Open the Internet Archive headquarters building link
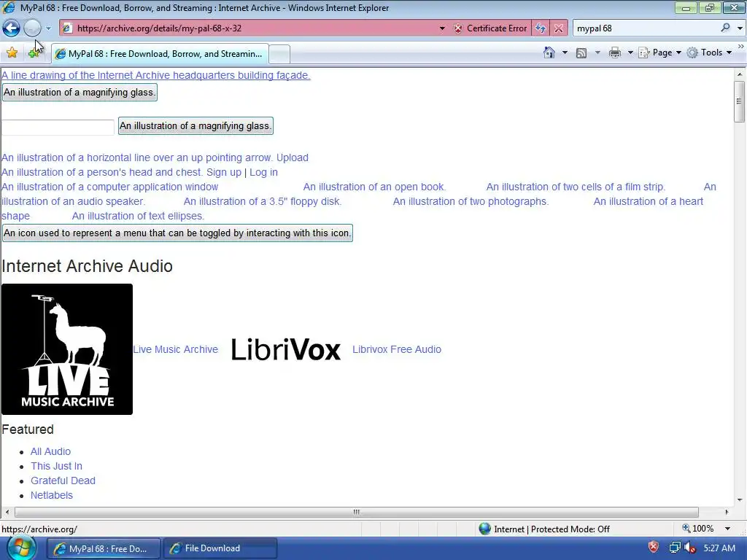 click(x=156, y=75)
